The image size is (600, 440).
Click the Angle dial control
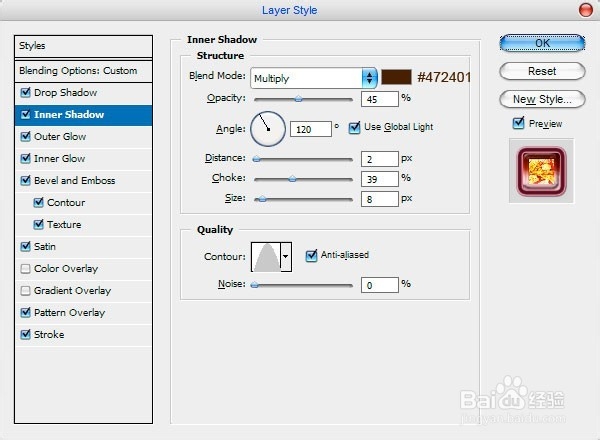coord(268,129)
